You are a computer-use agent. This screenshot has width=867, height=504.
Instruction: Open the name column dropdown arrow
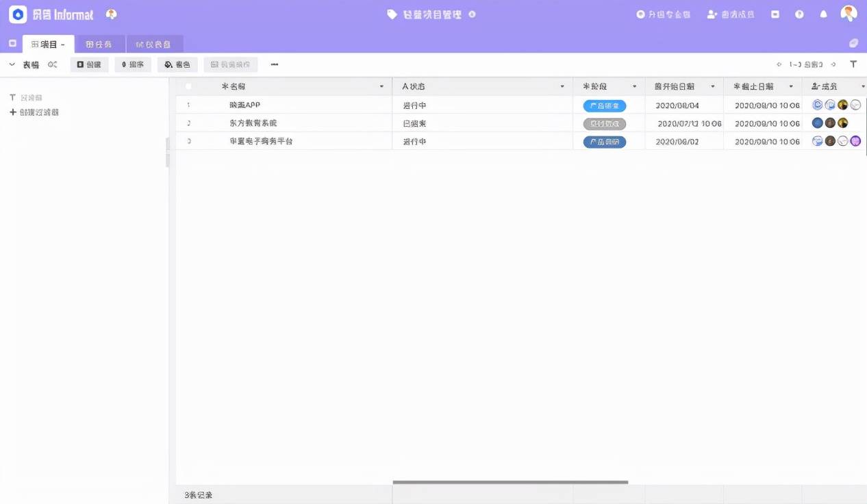coord(381,87)
